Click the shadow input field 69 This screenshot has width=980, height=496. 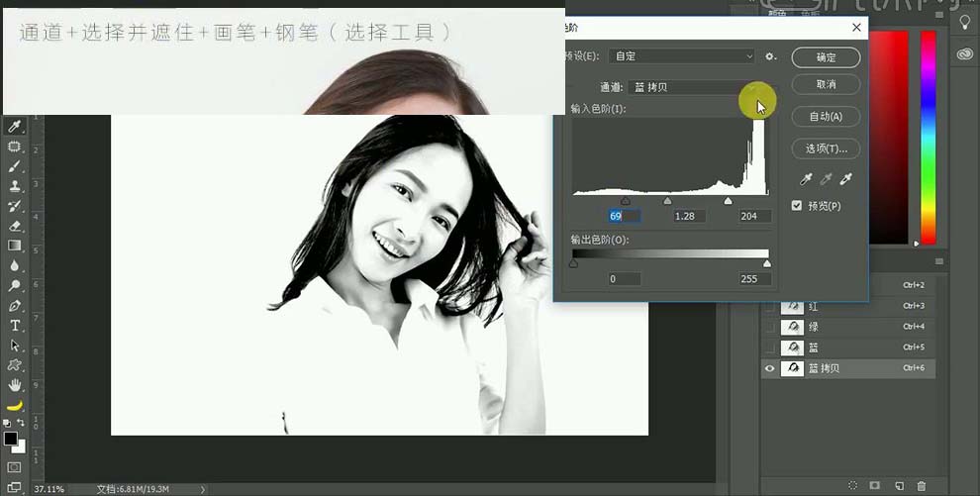click(624, 216)
